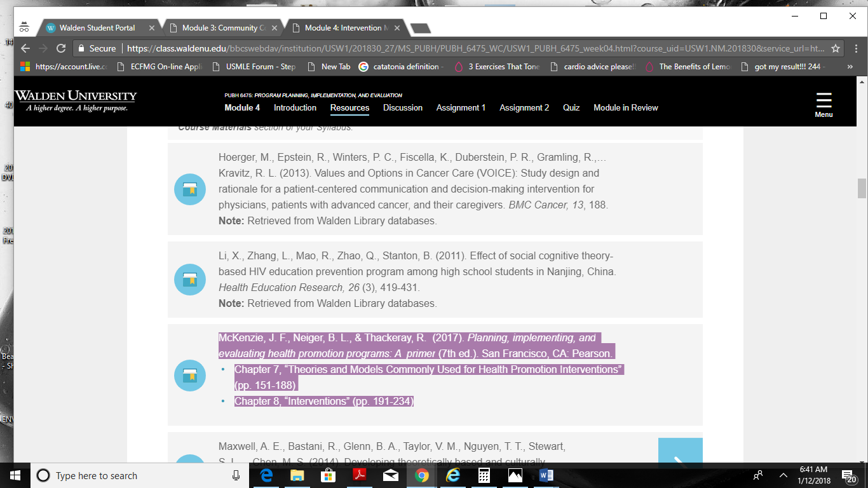868x488 pixels.
Task: Open the got my result!!! 244 bookmark
Action: click(783, 66)
